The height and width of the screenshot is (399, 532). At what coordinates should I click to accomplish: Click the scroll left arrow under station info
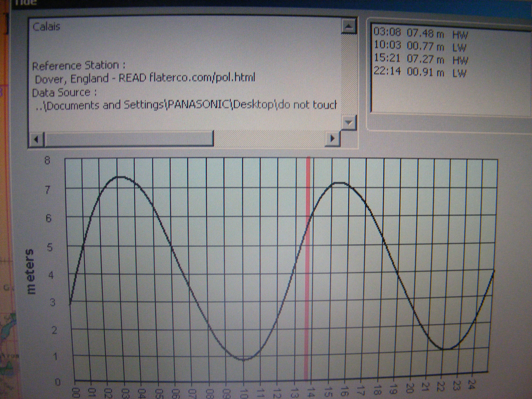point(37,139)
